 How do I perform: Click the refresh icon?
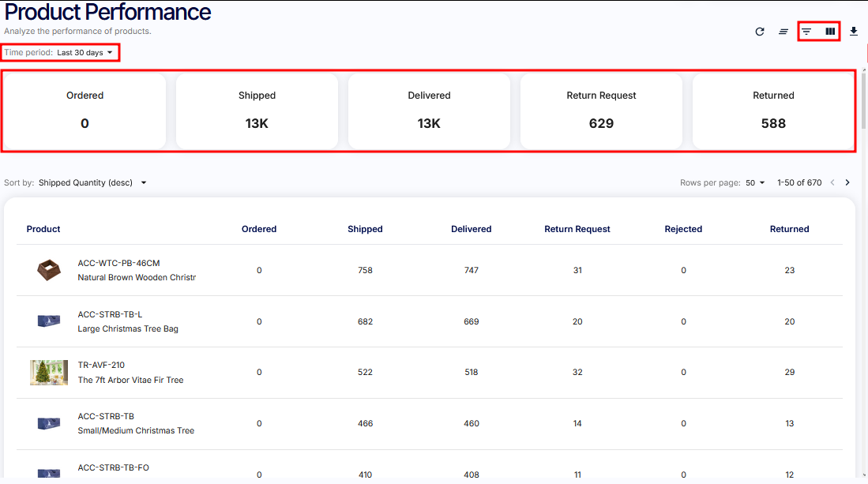click(760, 32)
